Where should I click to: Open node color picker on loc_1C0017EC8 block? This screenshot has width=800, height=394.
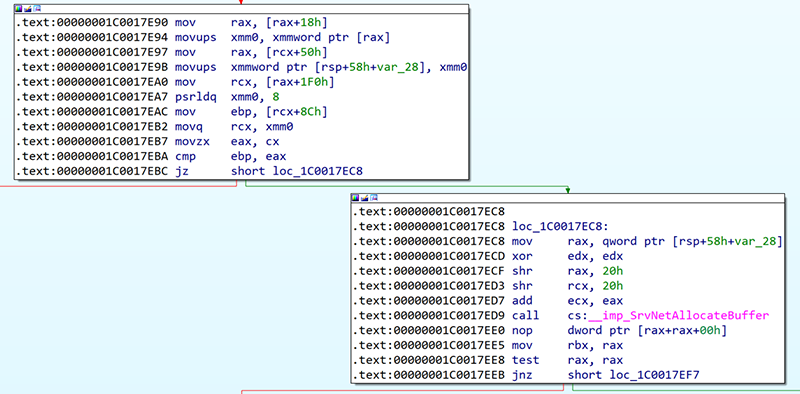356,198
